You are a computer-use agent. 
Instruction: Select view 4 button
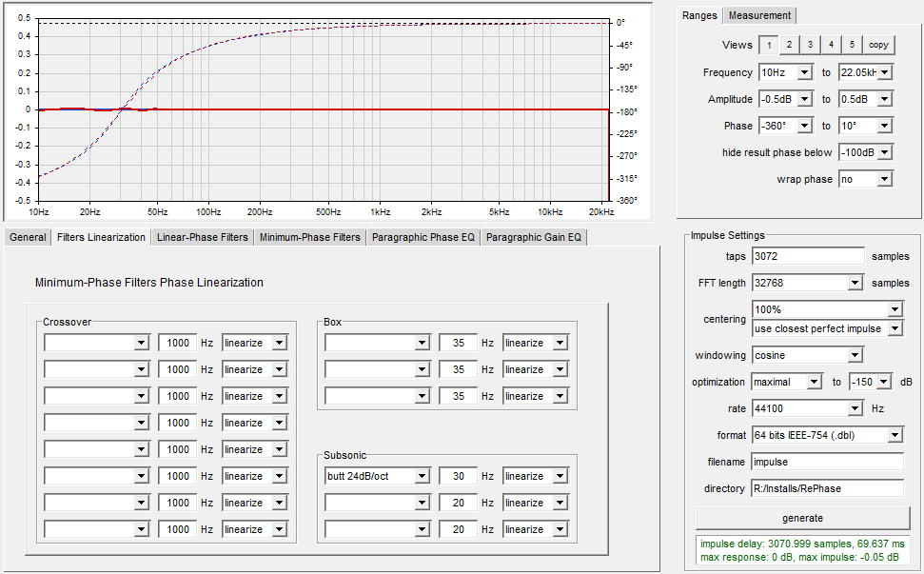click(x=831, y=45)
